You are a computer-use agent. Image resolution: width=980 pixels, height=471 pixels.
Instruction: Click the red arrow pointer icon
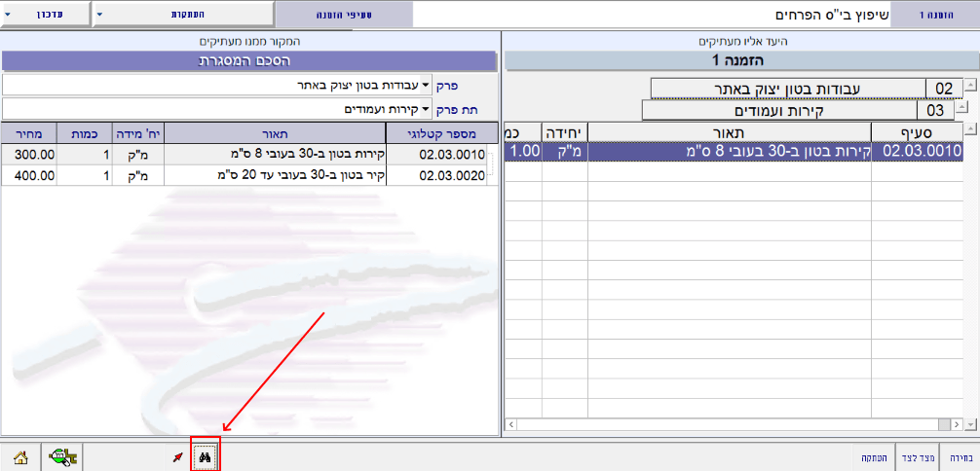click(x=177, y=456)
